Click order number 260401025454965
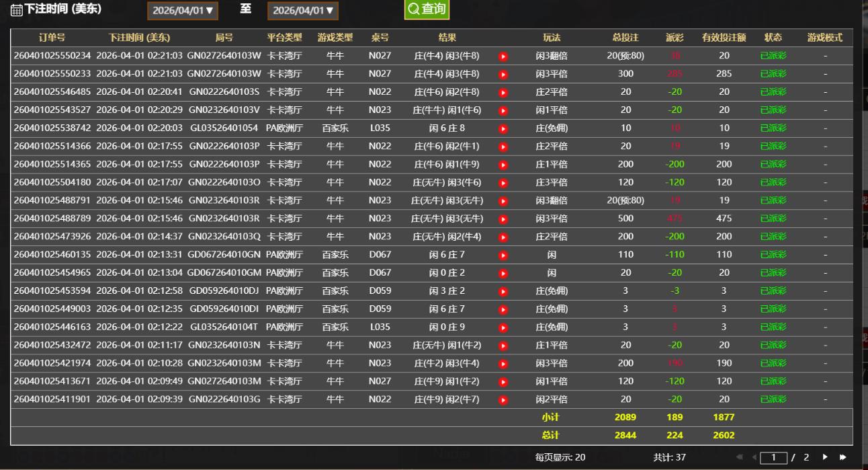 [52, 273]
